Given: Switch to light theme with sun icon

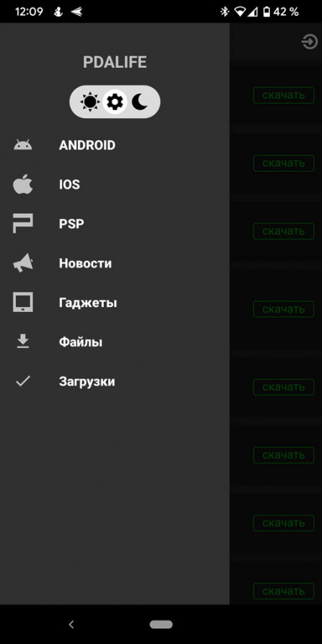Looking at the screenshot, I should click(x=90, y=102).
